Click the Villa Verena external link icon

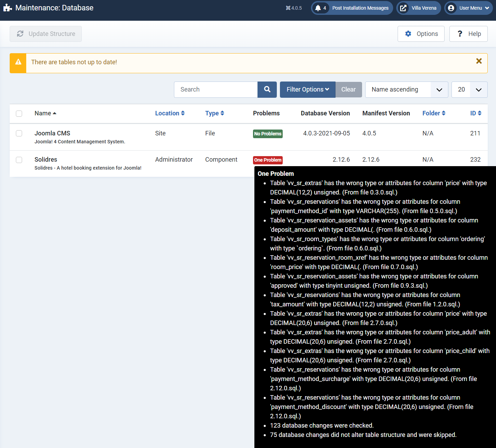[x=403, y=8]
